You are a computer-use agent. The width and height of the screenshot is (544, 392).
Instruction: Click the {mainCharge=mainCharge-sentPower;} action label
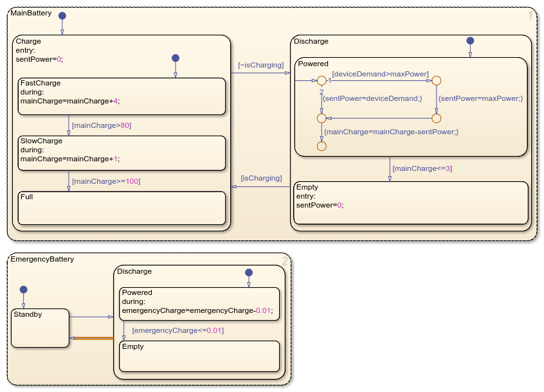point(391,132)
